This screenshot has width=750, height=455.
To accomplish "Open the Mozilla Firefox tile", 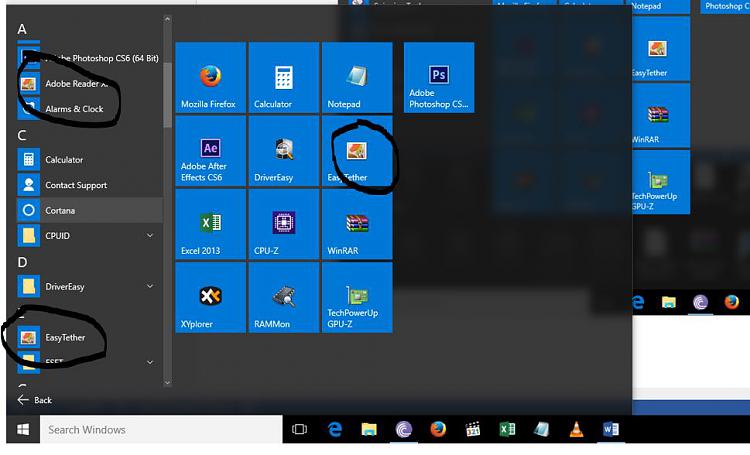I will [210, 78].
